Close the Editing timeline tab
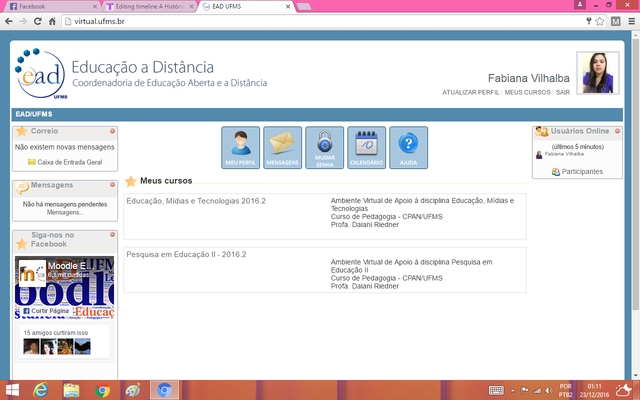 point(191,7)
